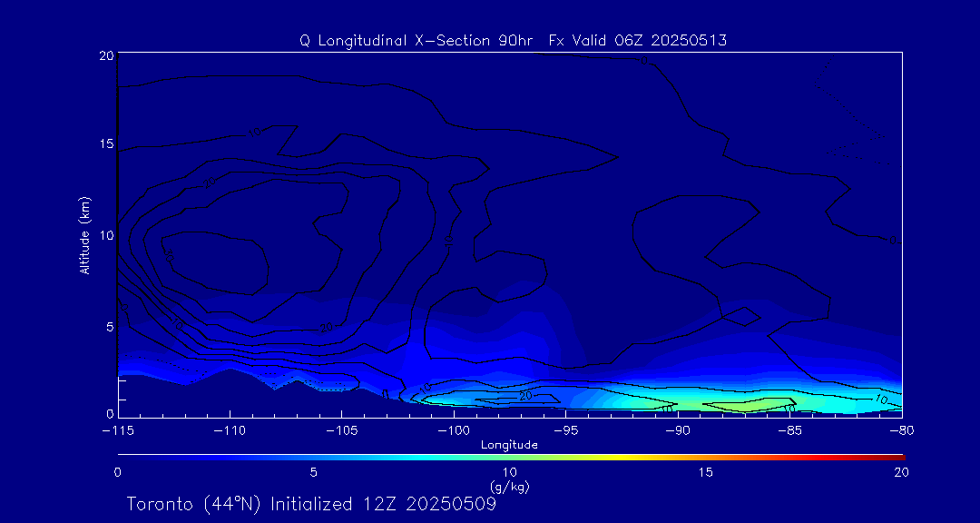This screenshot has height=523, width=980.
Task: Click the altitude axis tick label 20
Action: (x=106, y=55)
